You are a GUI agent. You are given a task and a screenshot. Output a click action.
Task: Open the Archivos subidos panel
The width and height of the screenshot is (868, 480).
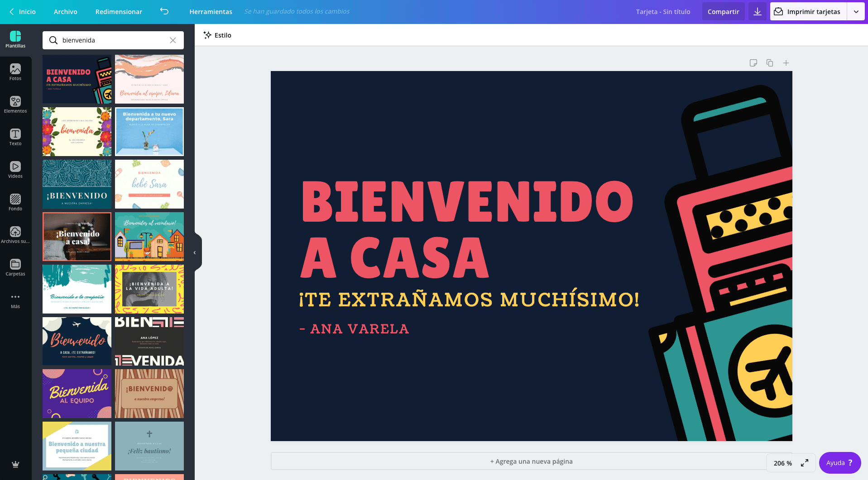[x=15, y=235]
